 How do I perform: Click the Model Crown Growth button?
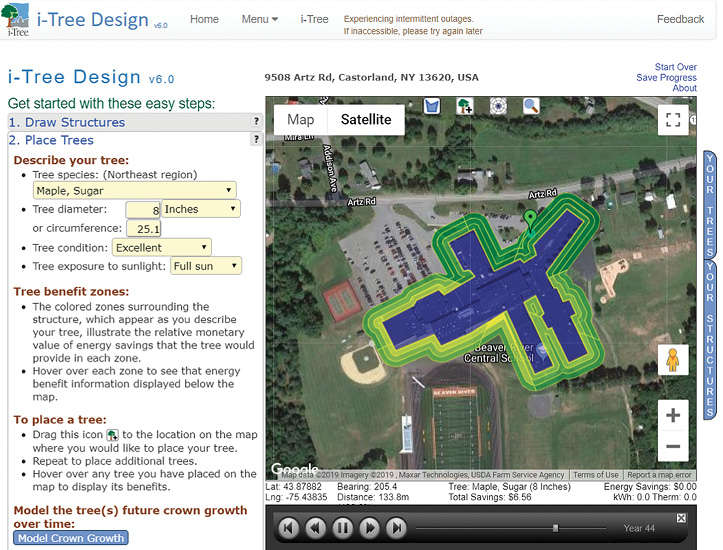pos(71,538)
